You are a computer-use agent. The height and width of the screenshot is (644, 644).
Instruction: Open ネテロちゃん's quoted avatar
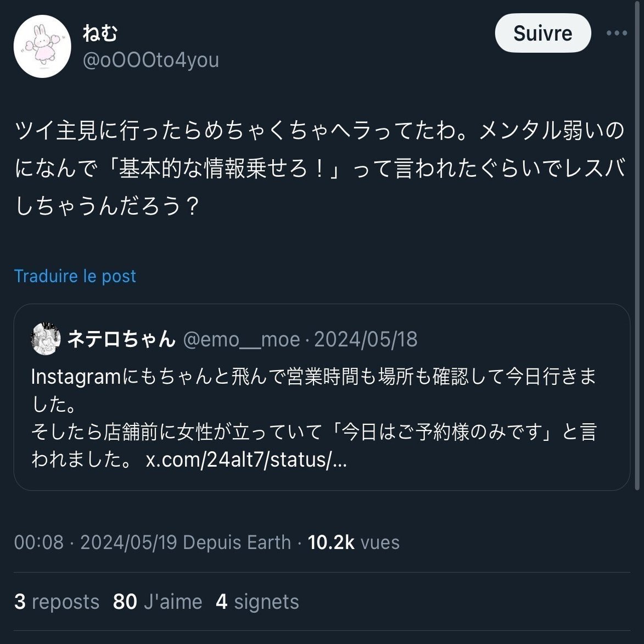[46, 339]
